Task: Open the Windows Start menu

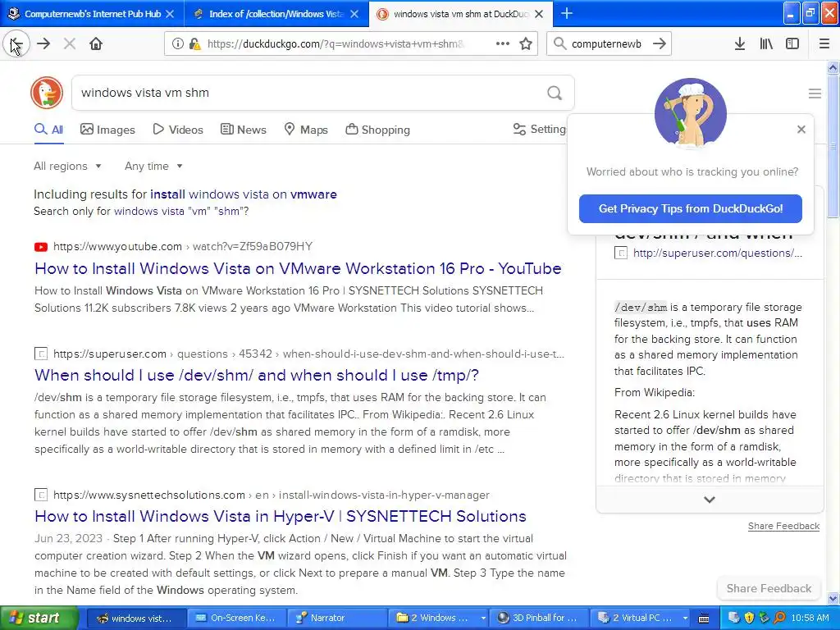Action: point(39,619)
